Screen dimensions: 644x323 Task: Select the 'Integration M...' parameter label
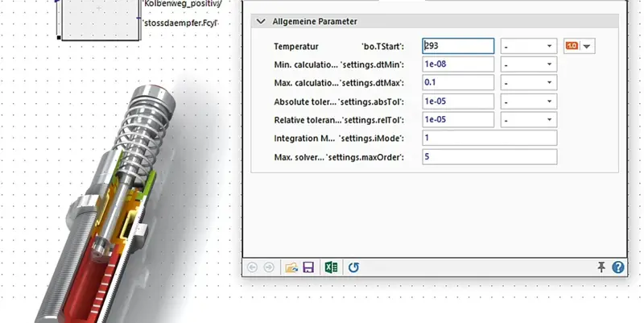pyautogui.click(x=304, y=139)
